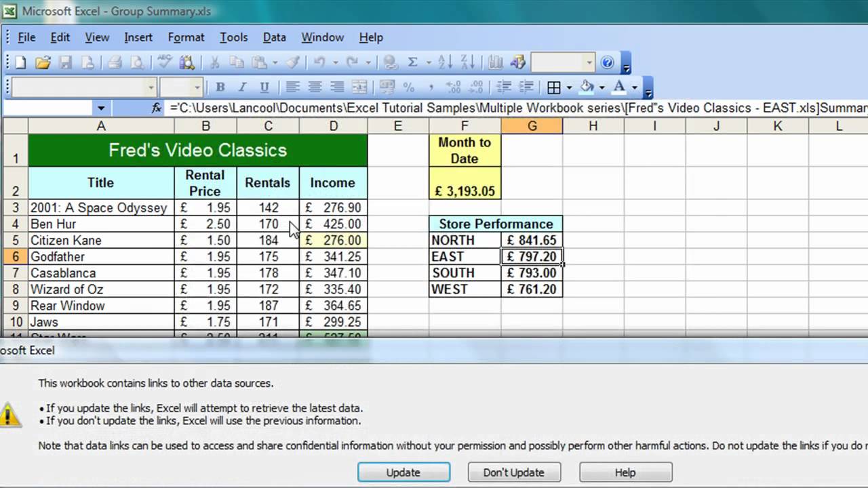Image resolution: width=868 pixels, height=488 pixels.
Task: Toggle Italic formatting
Action: [242, 87]
